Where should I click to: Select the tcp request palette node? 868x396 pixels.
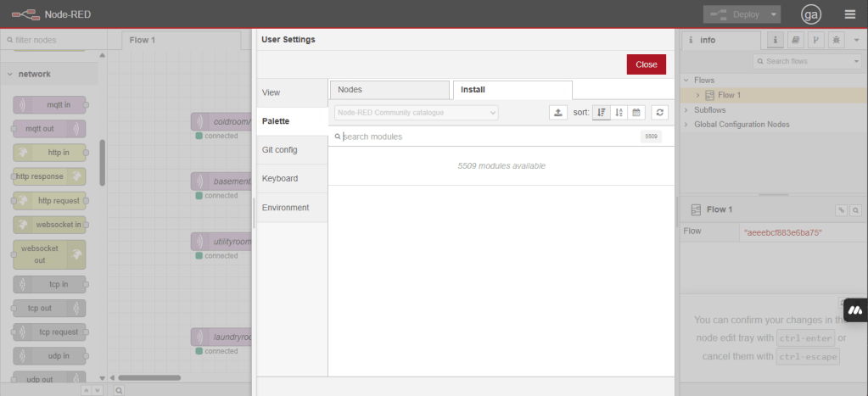(49, 332)
